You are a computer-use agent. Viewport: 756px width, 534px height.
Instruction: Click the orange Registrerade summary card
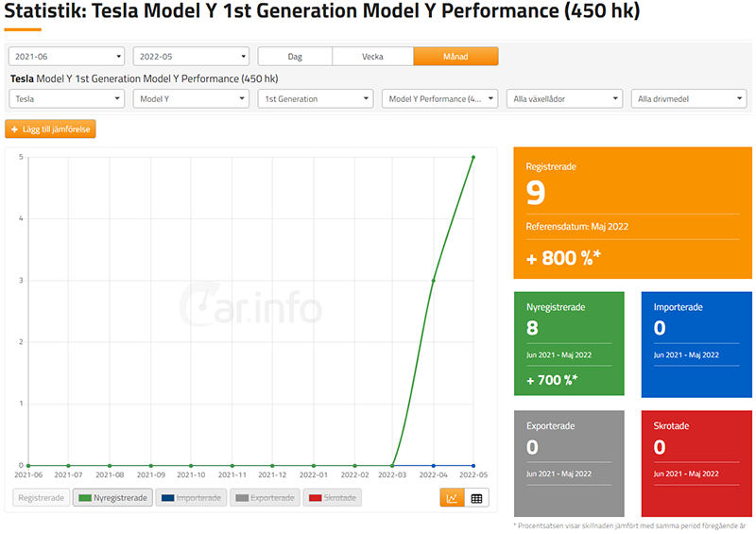tap(632, 213)
